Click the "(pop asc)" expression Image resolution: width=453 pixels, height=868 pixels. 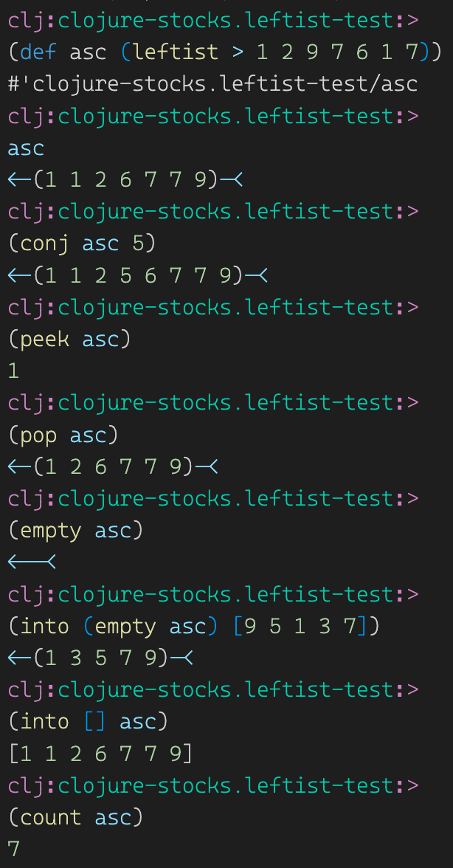[x=63, y=435]
